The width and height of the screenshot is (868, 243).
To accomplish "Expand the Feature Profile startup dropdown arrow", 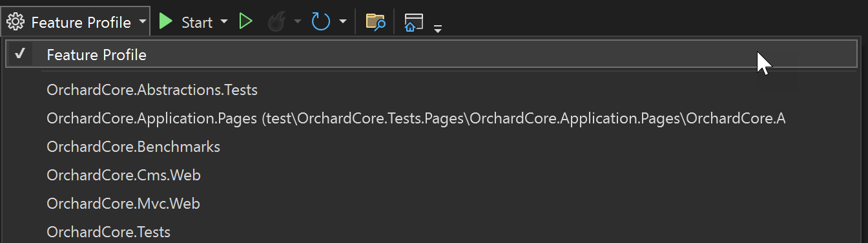I will pos(142,23).
